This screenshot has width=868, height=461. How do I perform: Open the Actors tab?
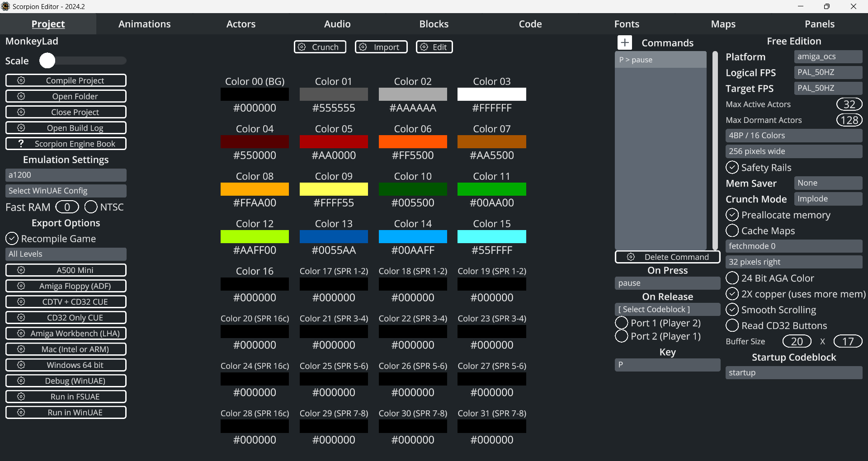pos(241,24)
